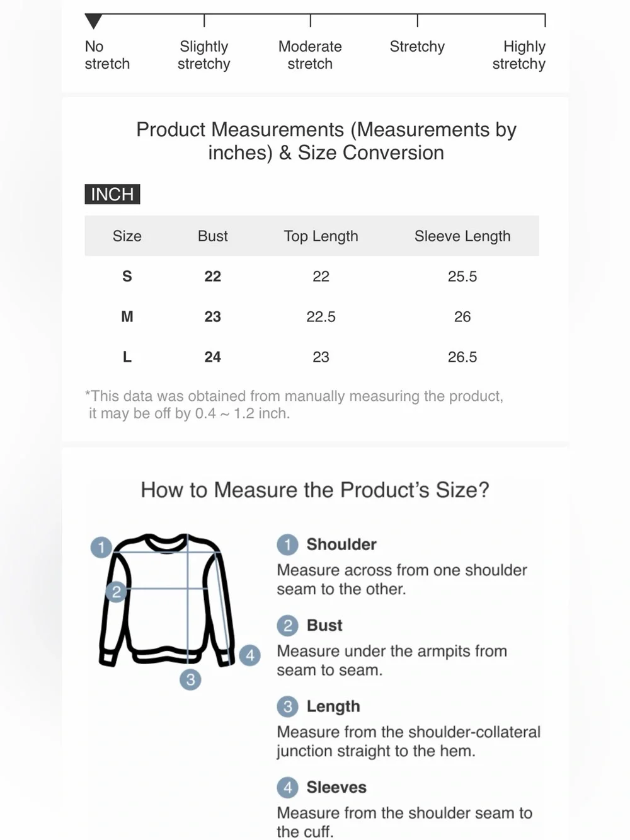Click the Bust column header
Image resolution: width=630 pixels, height=840 pixels.
pos(213,236)
